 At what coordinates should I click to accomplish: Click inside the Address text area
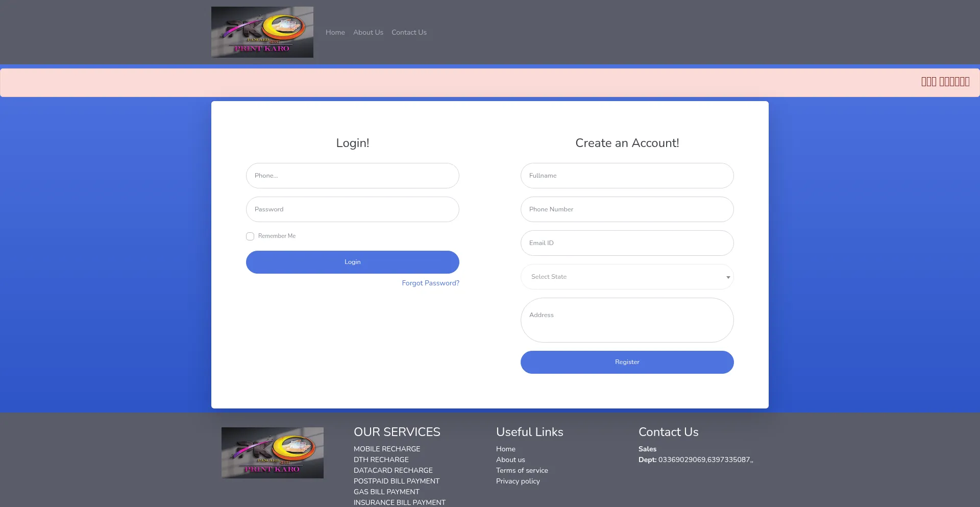point(627,320)
